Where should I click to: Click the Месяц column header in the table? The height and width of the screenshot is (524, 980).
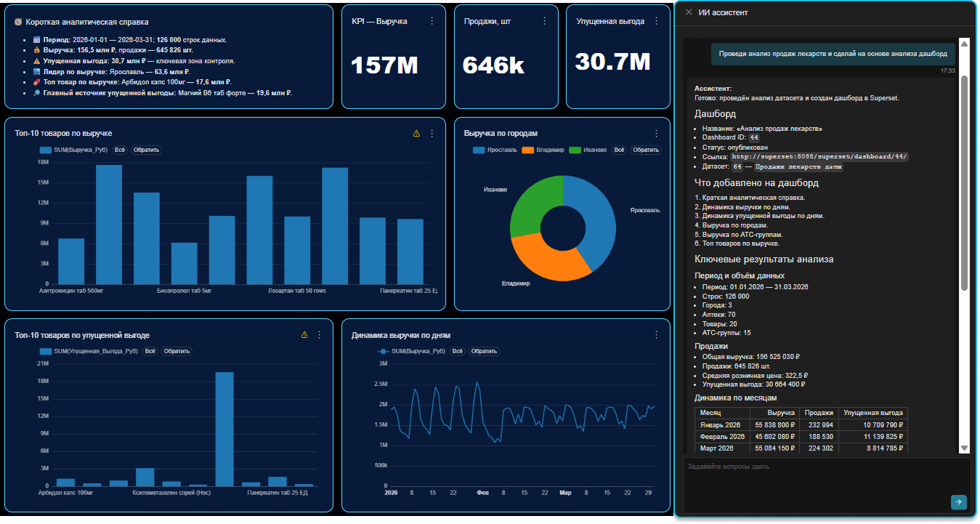tap(722, 412)
